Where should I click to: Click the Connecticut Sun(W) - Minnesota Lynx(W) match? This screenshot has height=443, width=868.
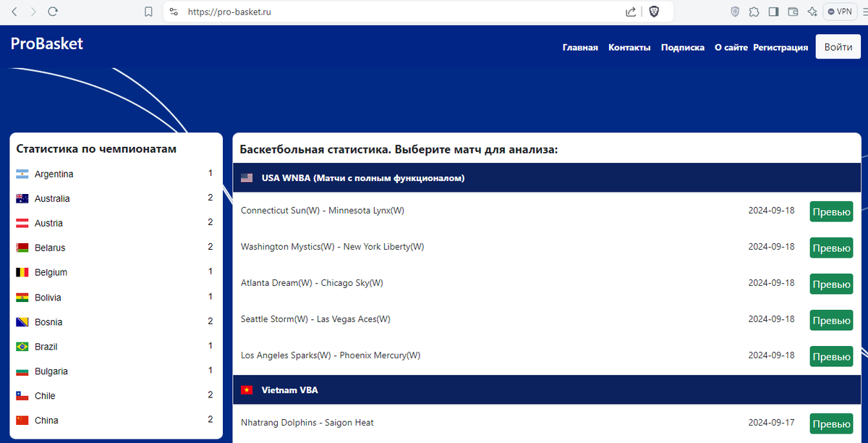point(323,211)
